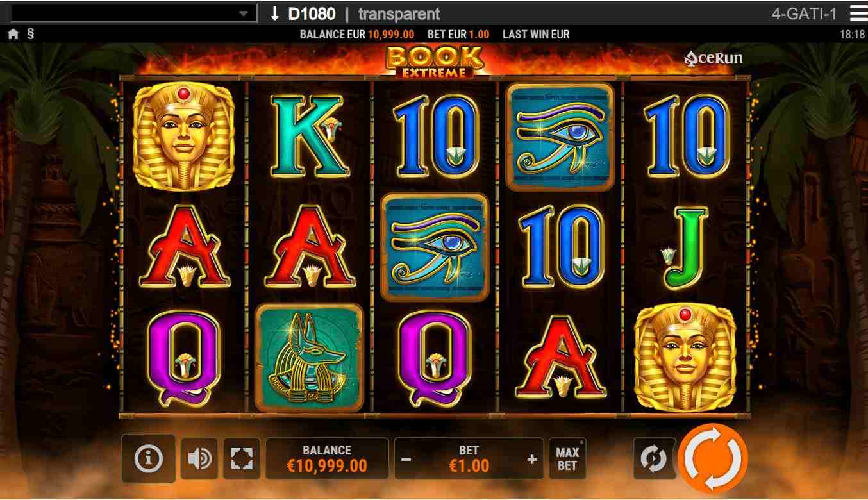Open the hamburger menu
This screenshot has width=868, height=500.
pos(858,13)
